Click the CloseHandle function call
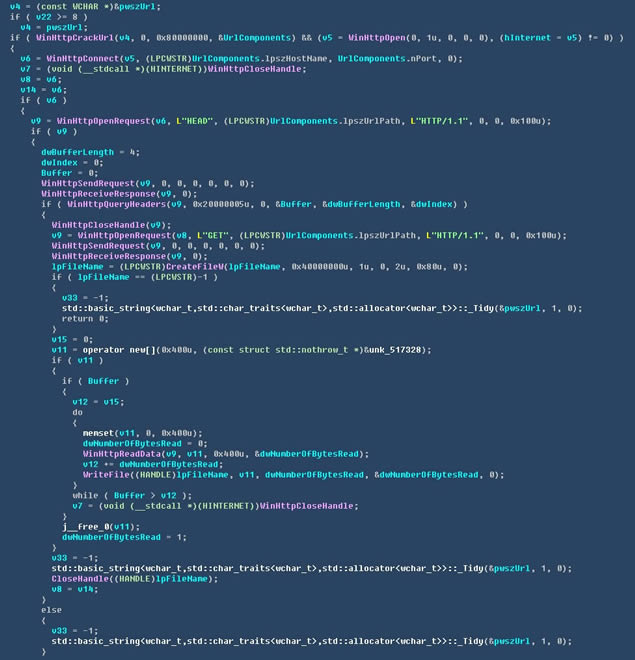The height and width of the screenshot is (660, 635). coord(76,578)
